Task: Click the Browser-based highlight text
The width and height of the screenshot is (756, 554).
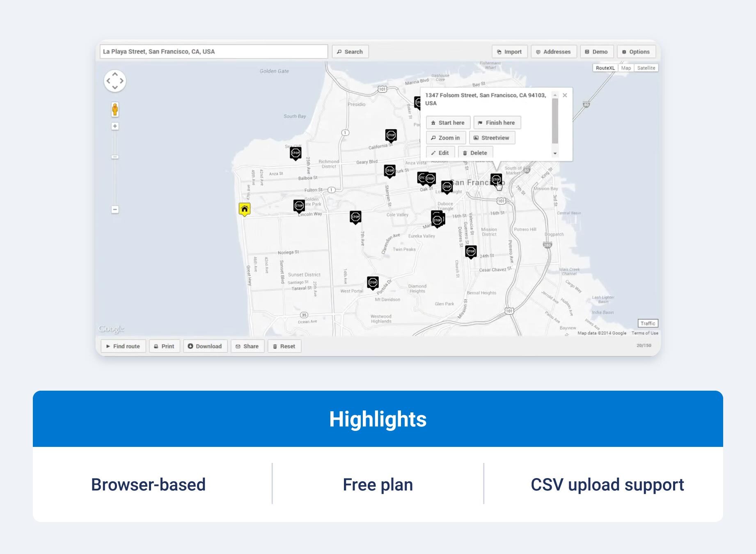Action: click(148, 485)
